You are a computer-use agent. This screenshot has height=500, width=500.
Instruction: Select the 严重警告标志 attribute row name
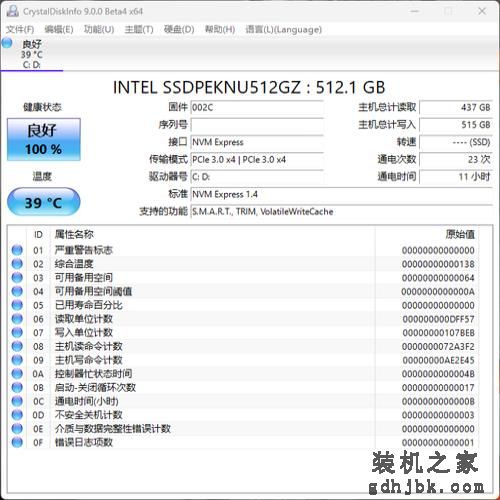pos(84,250)
